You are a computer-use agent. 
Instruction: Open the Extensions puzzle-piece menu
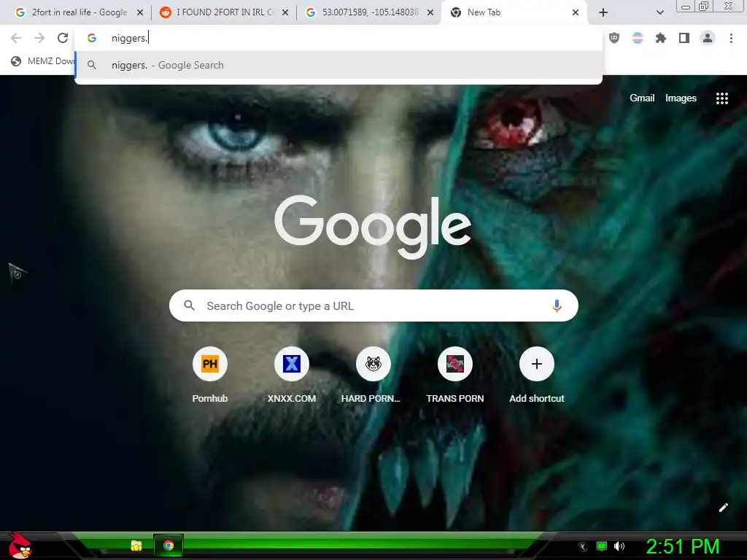pos(661,38)
